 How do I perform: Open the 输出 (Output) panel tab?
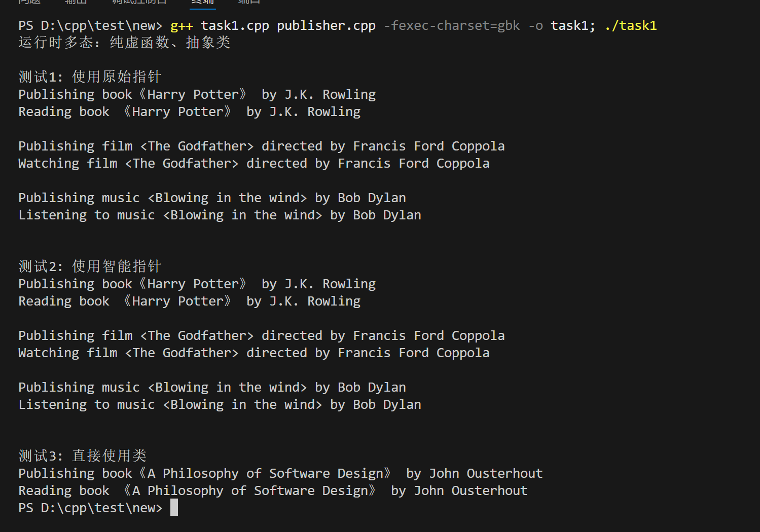pyautogui.click(x=76, y=2)
